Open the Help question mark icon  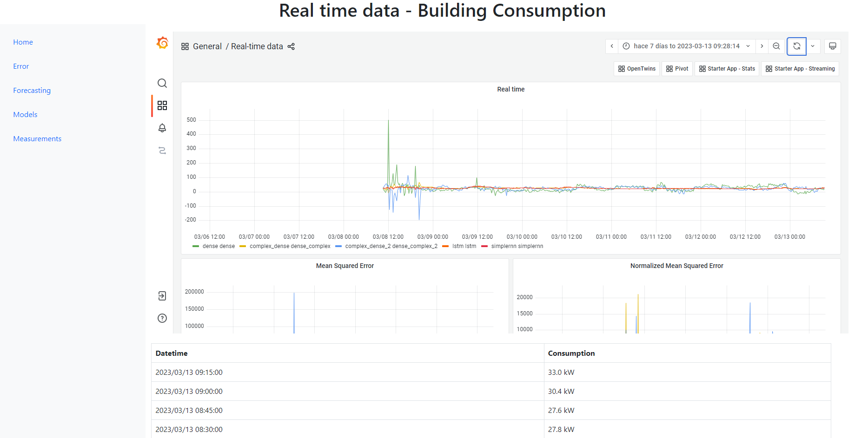click(x=162, y=318)
